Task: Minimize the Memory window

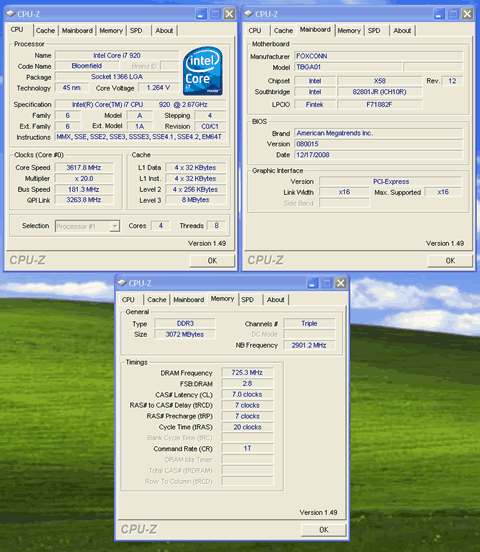Action: point(312,283)
